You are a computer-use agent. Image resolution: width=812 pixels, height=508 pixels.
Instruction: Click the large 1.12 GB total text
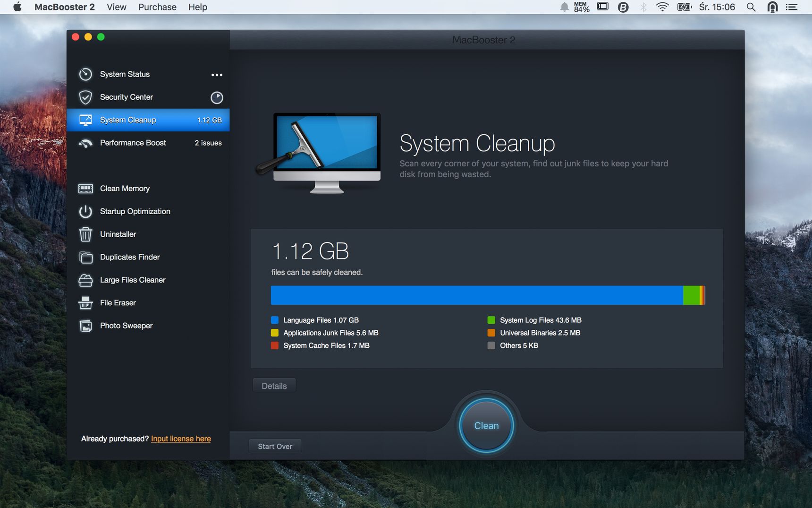click(310, 251)
